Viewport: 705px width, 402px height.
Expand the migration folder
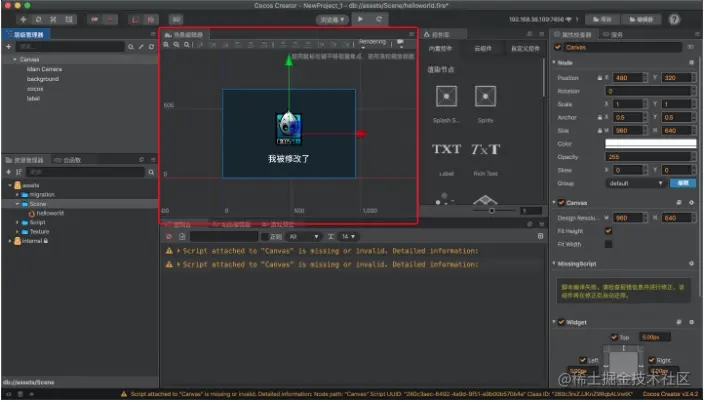pyautogui.click(x=18, y=195)
